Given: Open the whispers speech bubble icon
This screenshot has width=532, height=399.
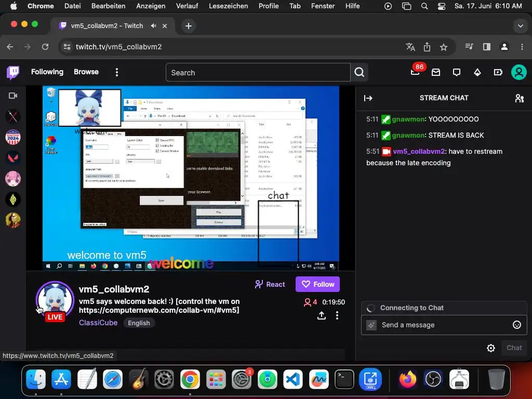Looking at the screenshot, I should 457,72.
